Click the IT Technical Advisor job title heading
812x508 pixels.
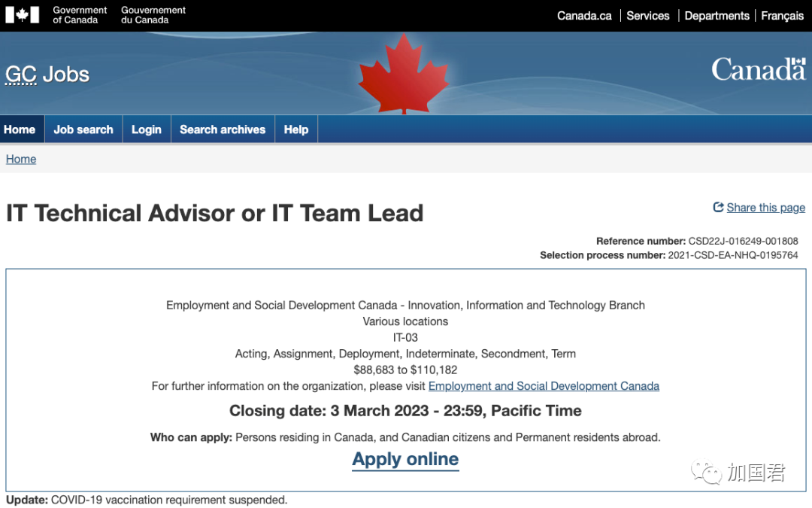click(x=215, y=213)
